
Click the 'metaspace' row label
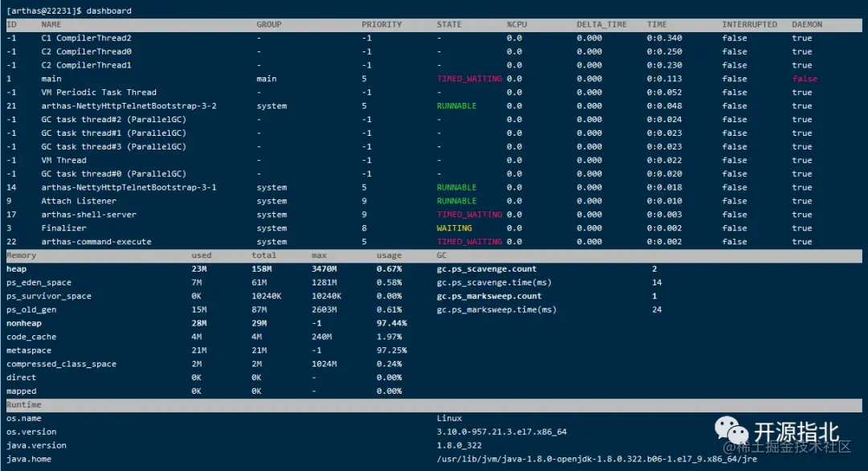[29, 350]
